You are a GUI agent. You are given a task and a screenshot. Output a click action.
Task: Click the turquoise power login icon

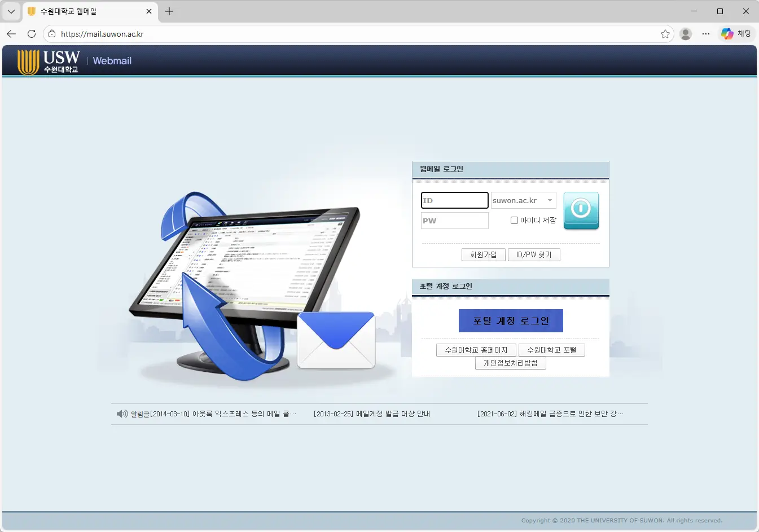(581, 210)
